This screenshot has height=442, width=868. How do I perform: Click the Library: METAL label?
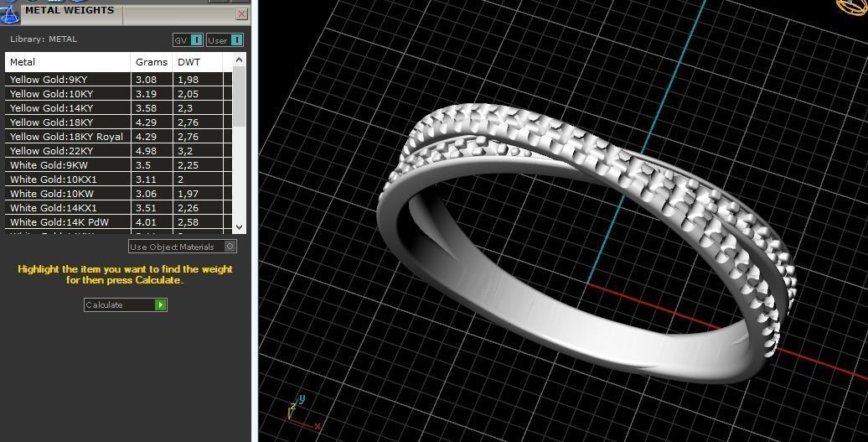pos(44,39)
